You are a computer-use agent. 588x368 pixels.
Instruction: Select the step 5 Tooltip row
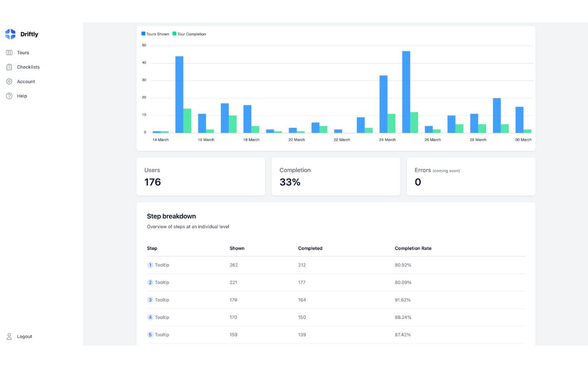click(335, 335)
